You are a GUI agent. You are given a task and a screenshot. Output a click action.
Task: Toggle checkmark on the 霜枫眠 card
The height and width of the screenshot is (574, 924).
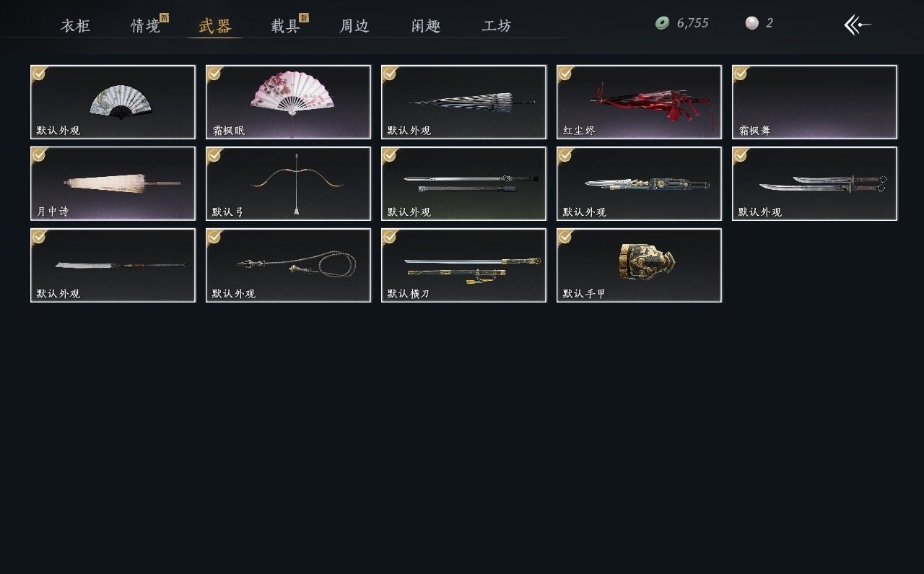click(214, 73)
